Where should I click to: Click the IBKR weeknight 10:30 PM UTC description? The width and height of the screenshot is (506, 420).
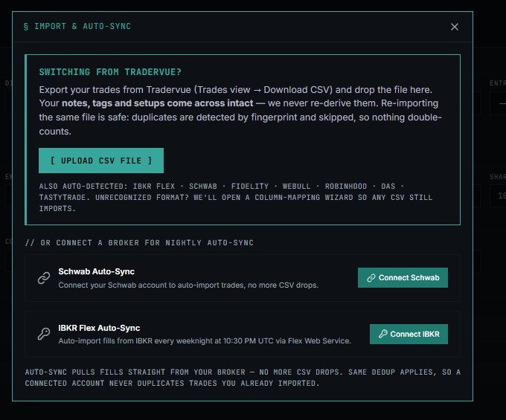(x=205, y=340)
